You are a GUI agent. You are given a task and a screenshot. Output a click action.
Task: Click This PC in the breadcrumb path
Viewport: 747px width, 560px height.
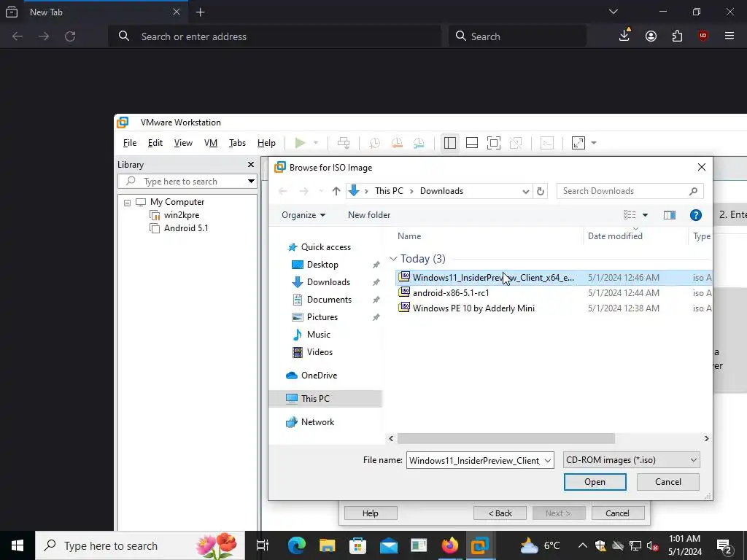389,191
